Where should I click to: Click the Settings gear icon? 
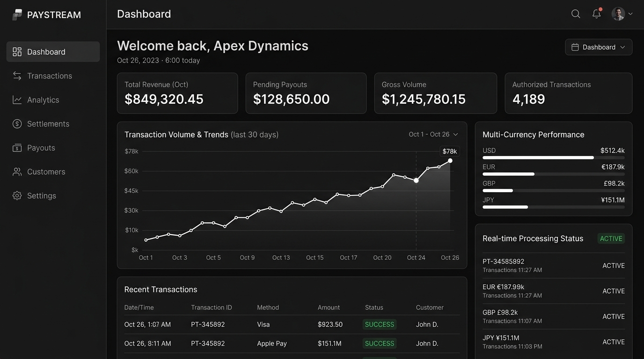point(17,196)
